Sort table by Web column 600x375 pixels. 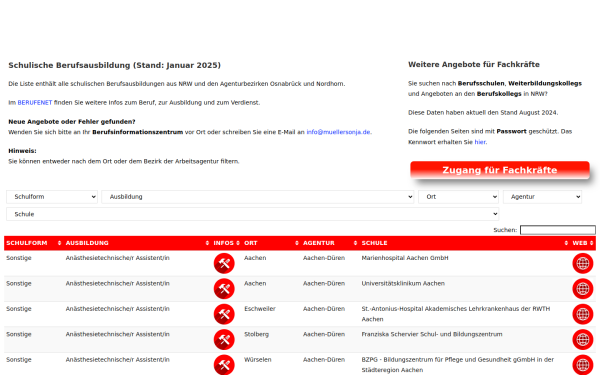(x=583, y=243)
